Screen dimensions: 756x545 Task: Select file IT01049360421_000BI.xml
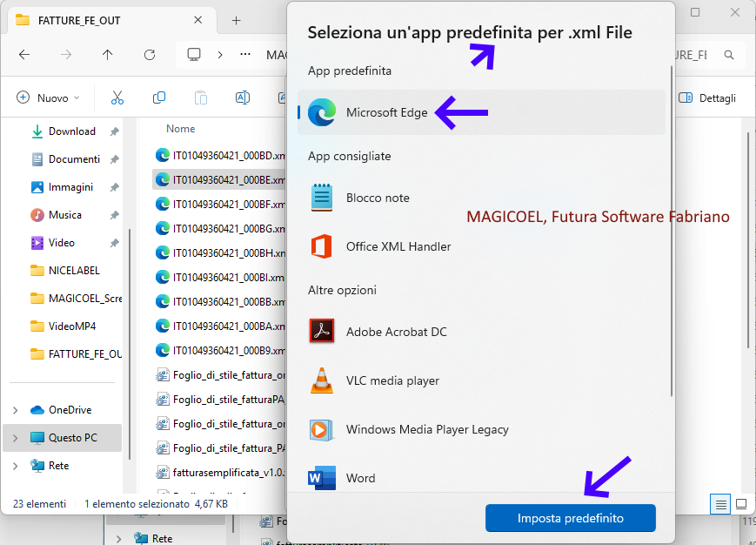point(219,278)
